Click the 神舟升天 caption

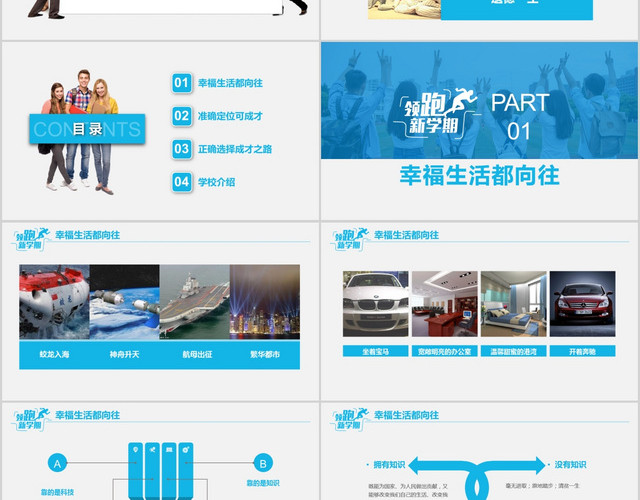pyautogui.click(x=124, y=354)
